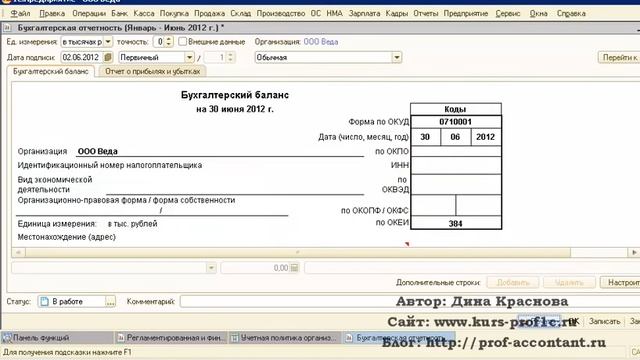640x360 pixels.
Task: Open the Касса menu
Action: click(x=144, y=13)
